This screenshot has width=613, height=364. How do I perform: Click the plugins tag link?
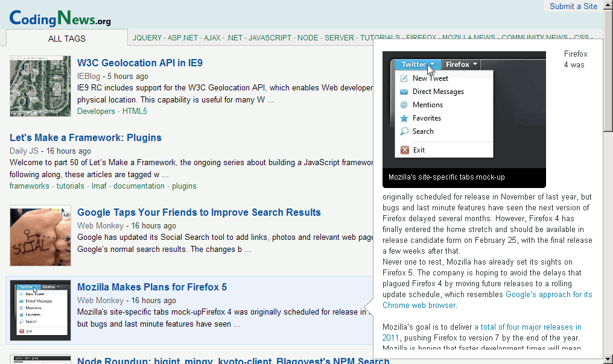click(x=184, y=186)
